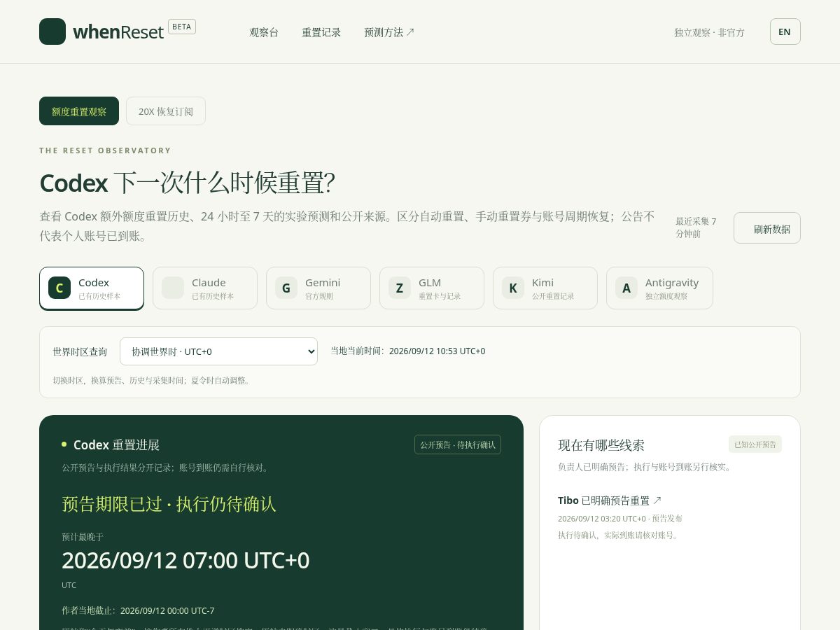Image resolution: width=840 pixels, height=630 pixels.
Task: Click the 现在有哪些线索 heading
Action: pyautogui.click(x=601, y=445)
